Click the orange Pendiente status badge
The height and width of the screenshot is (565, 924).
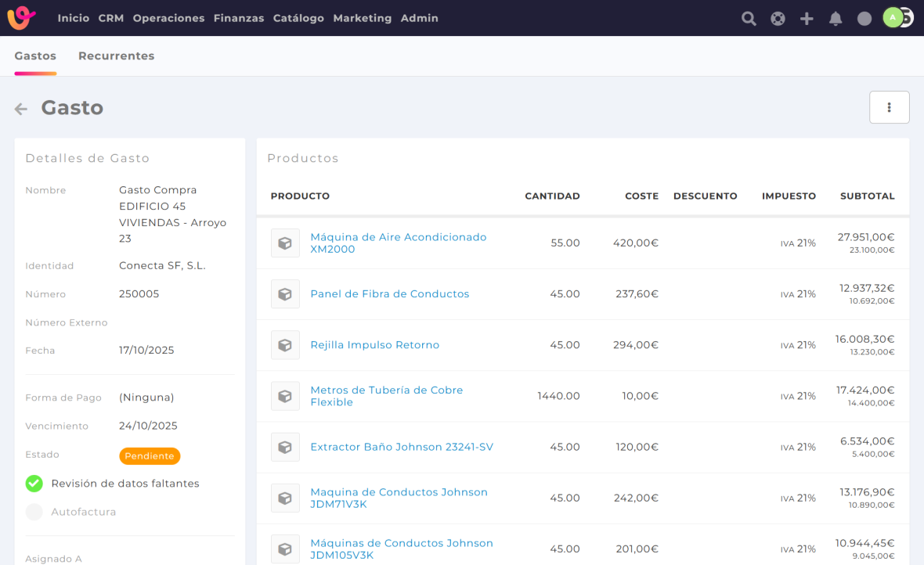point(150,455)
